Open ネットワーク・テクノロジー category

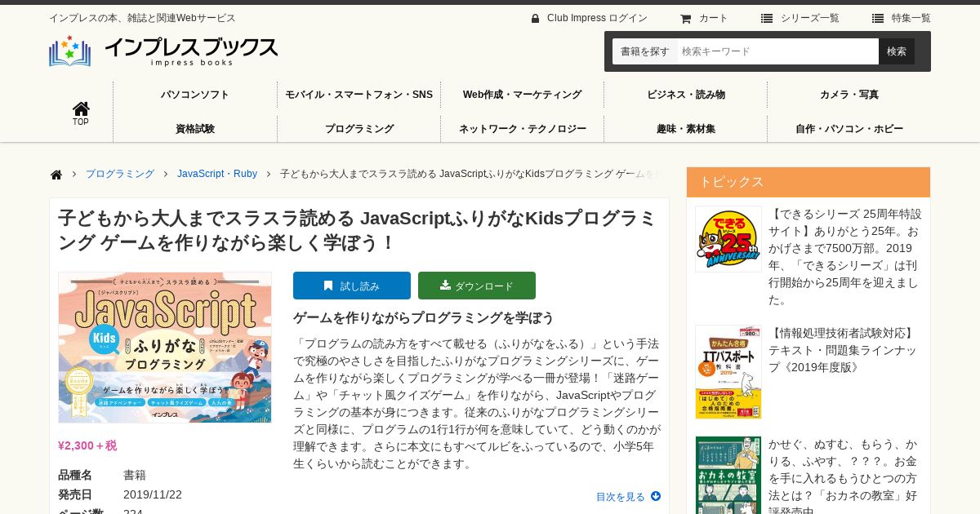pyautogui.click(x=522, y=129)
